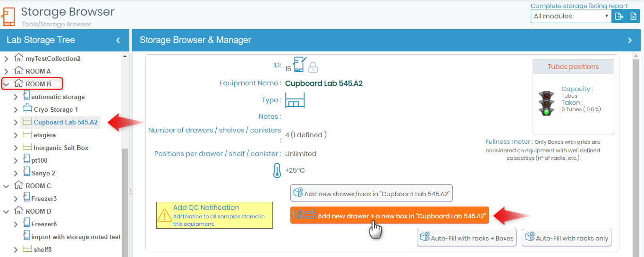Click the padlock icon beside ID 15
Screen dimensions: 644x257
click(x=313, y=68)
